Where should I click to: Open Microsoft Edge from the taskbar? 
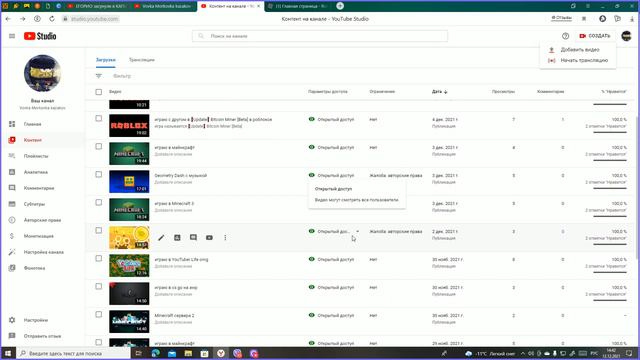(x=156, y=353)
